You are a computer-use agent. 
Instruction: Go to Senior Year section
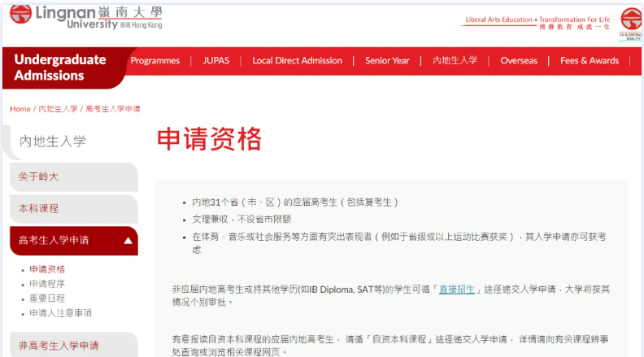(387, 61)
